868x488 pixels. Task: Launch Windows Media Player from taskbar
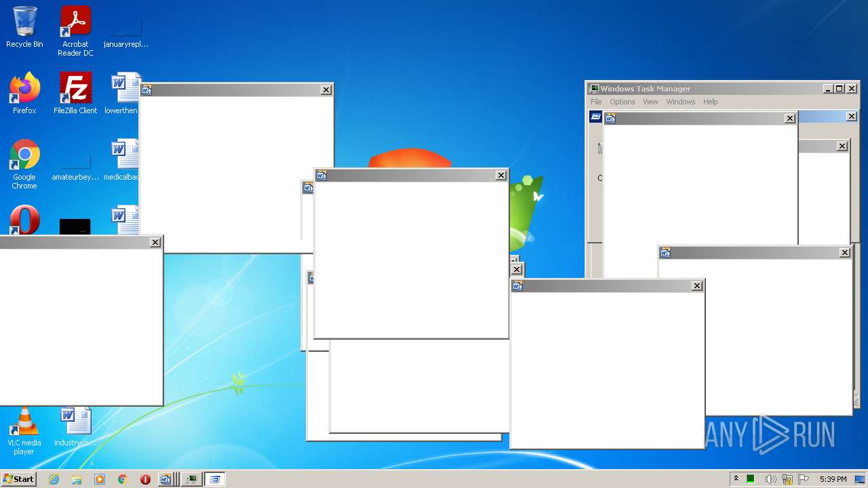pyautogui.click(x=100, y=479)
